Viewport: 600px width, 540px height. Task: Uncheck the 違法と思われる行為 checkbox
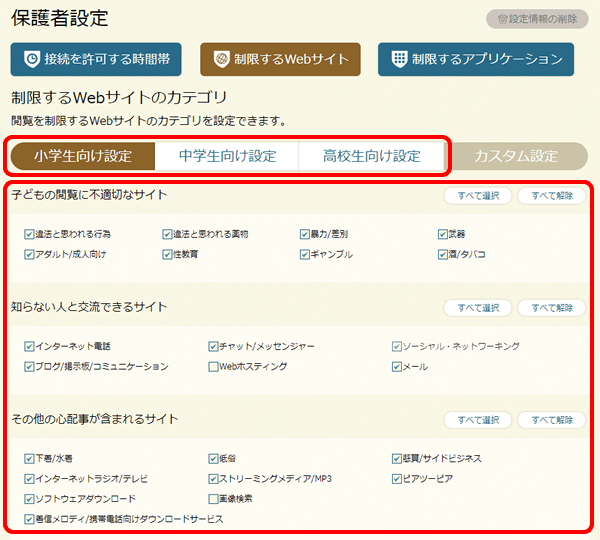click(x=29, y=234)
